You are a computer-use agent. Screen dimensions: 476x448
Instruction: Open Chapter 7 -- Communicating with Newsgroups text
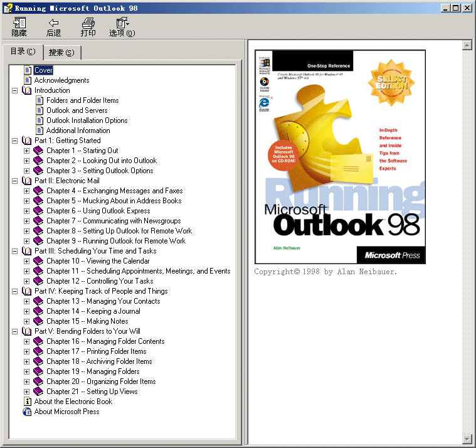pyautogui.click(x=114, y=220)
